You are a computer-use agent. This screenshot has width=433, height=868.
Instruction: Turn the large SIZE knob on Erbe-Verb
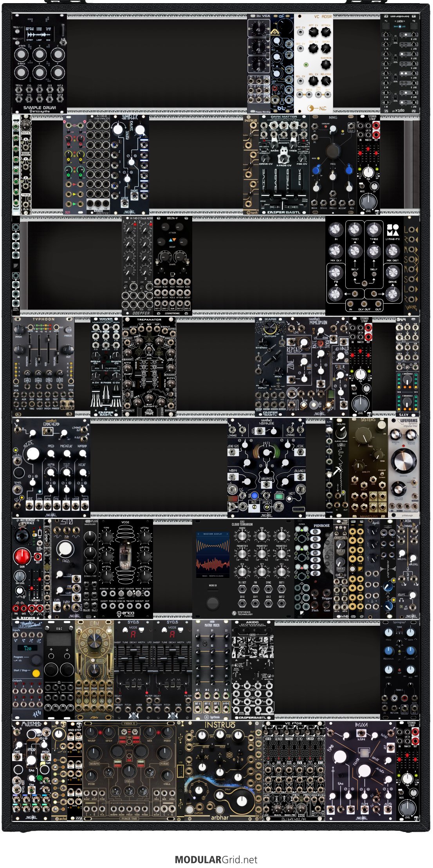click(33, 454)
